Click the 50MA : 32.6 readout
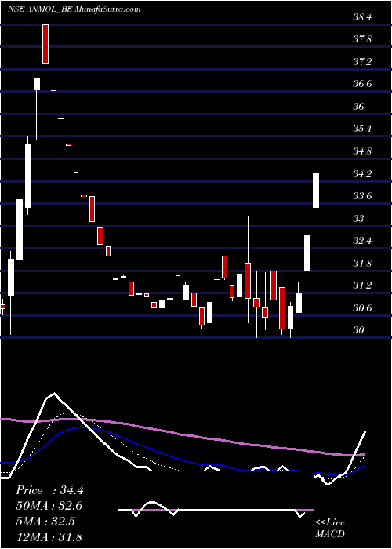This screenshot has width=392, height=549. (49, 506)
